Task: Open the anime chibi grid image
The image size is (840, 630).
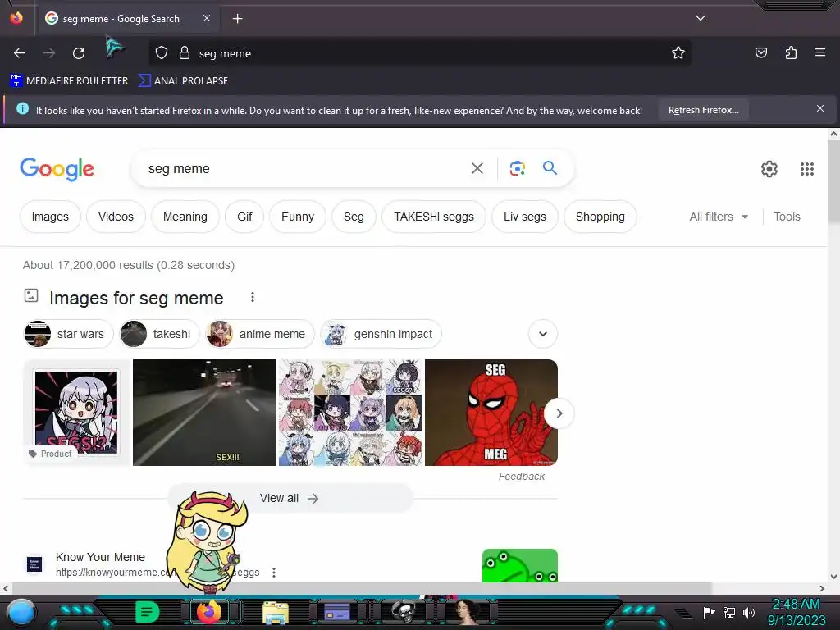Action: point(349,413)
